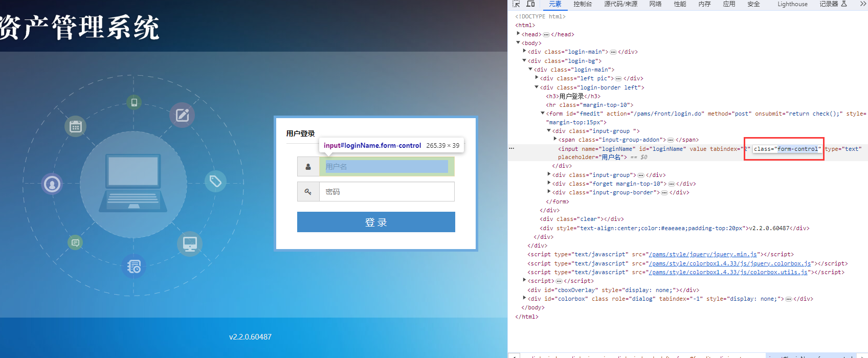Click the user icon beside username field
868x358 pixels.
click(308, 167)
